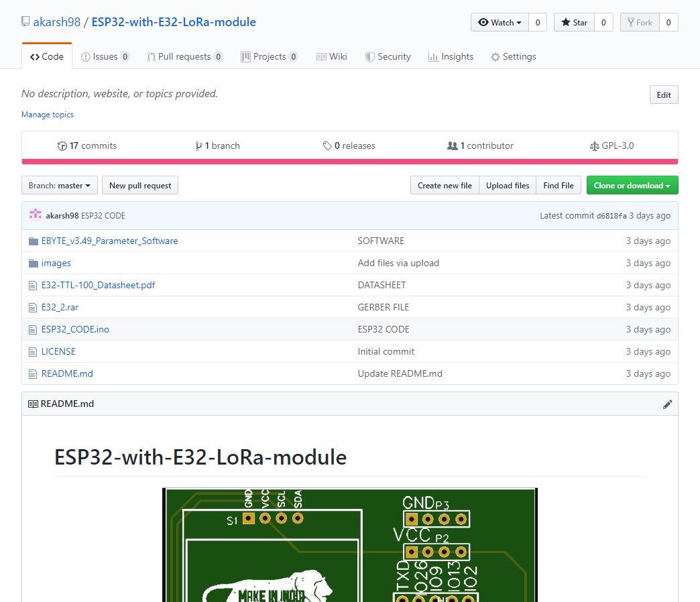Click the folder icon beside images directory
The image size is (700, 602).
34,263
